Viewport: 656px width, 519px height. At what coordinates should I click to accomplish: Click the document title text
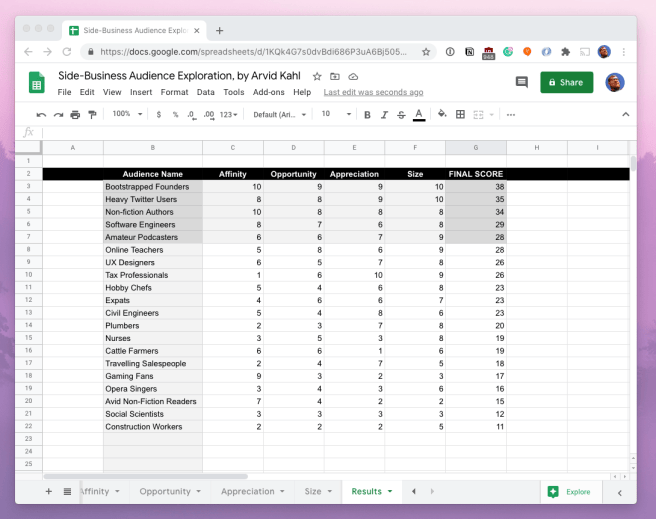(179, 76)
